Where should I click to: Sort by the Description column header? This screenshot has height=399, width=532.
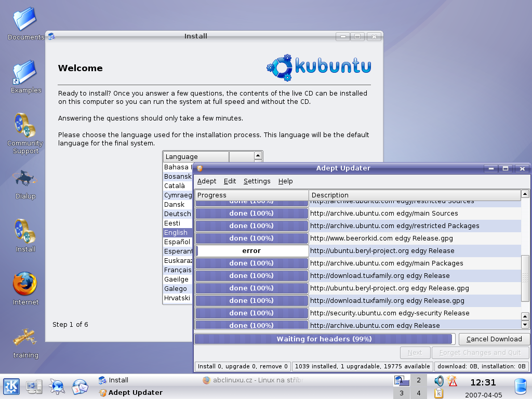click(415, 195)
